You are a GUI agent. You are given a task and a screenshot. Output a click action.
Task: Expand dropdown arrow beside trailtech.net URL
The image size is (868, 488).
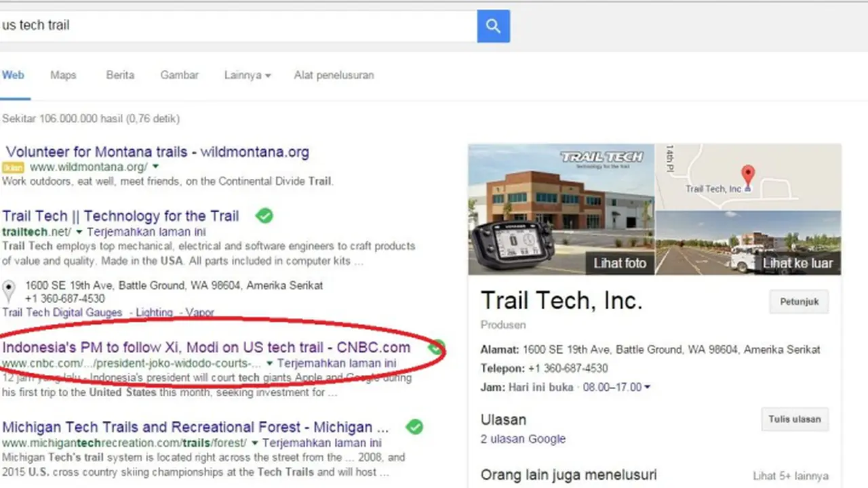pyautogui.click(x=79, y=232)
